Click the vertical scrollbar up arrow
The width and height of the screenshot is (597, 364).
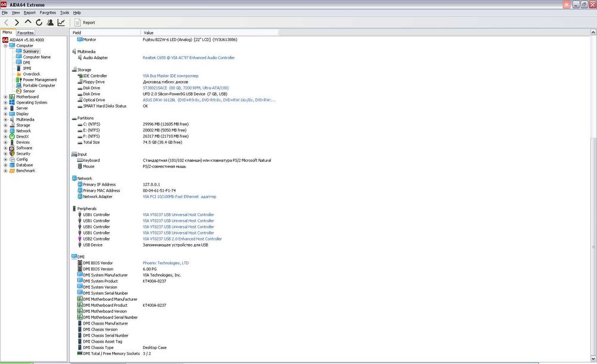[593, 33]
